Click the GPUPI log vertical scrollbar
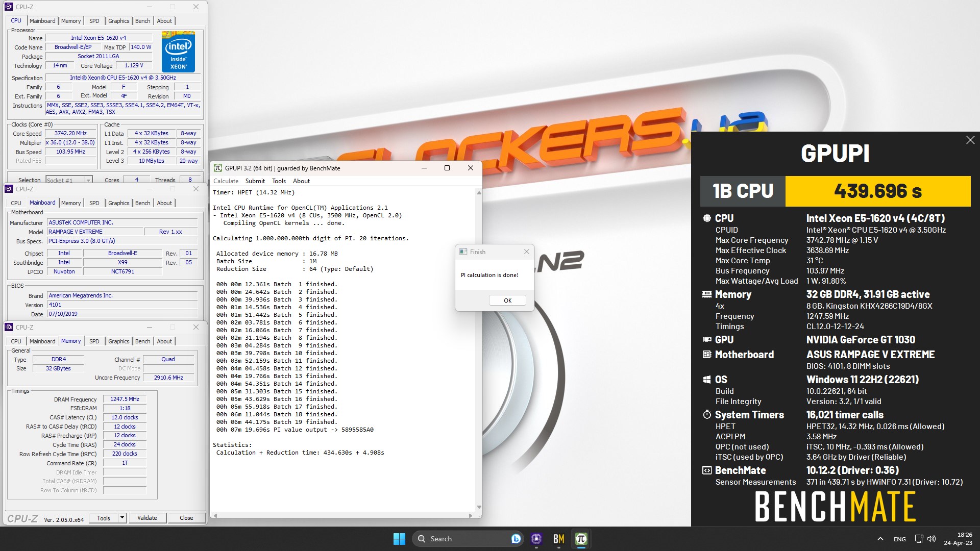 479,349
